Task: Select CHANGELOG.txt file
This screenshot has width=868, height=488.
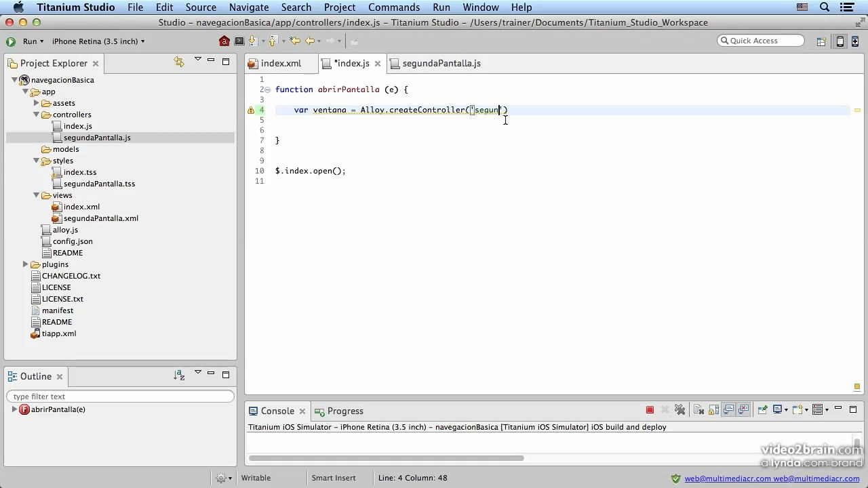Action: [71, 276]
